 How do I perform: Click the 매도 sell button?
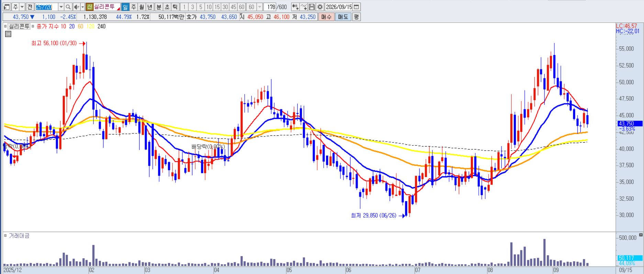pyautogui.click(x=343, y=17)
